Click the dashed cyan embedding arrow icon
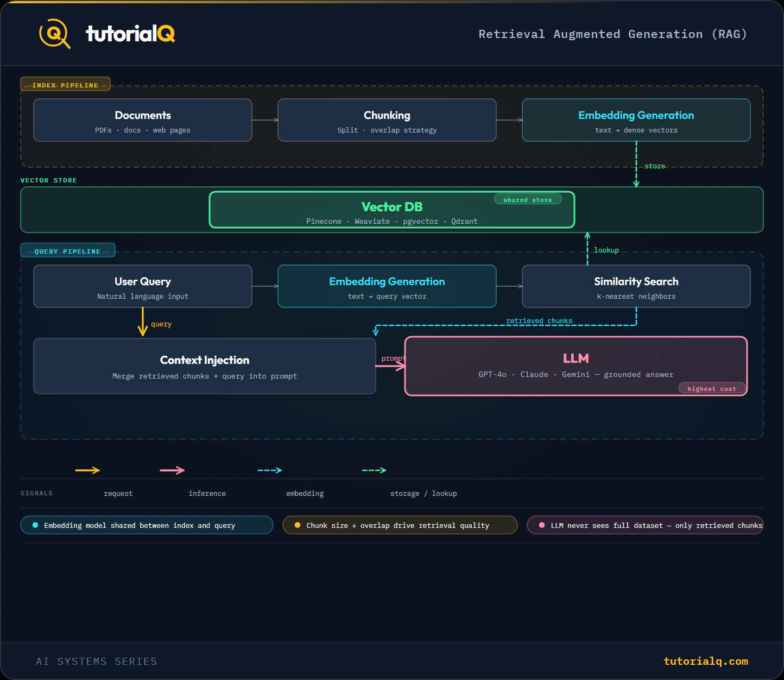The image size is (784, 680). tap(270, 470)
